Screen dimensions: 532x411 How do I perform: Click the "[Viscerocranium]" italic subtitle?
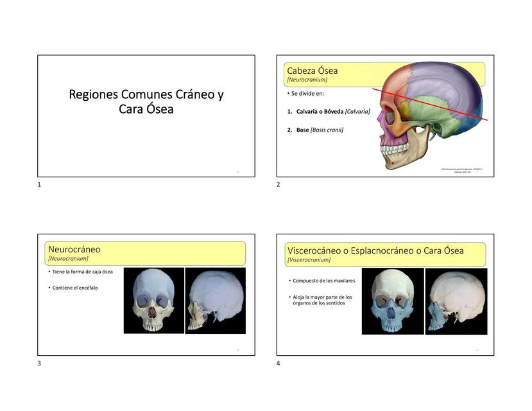click(309, 260)
